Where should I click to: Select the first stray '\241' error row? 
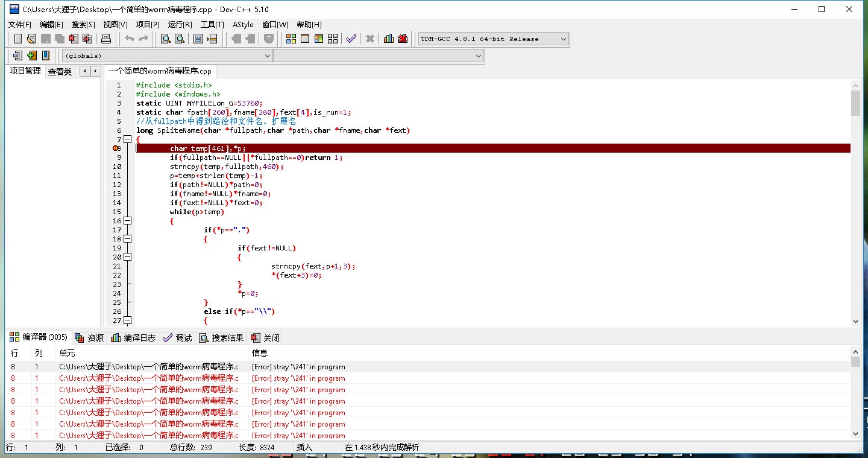click(x=298, y=367)
